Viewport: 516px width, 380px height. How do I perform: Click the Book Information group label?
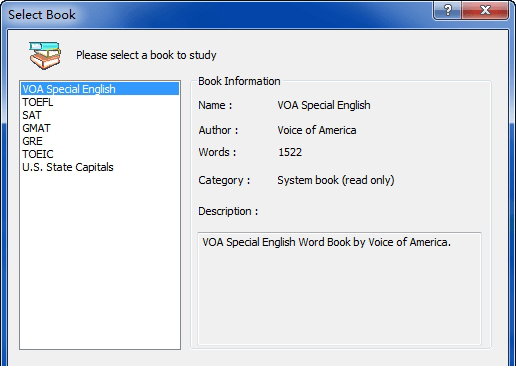click(239, 81)
